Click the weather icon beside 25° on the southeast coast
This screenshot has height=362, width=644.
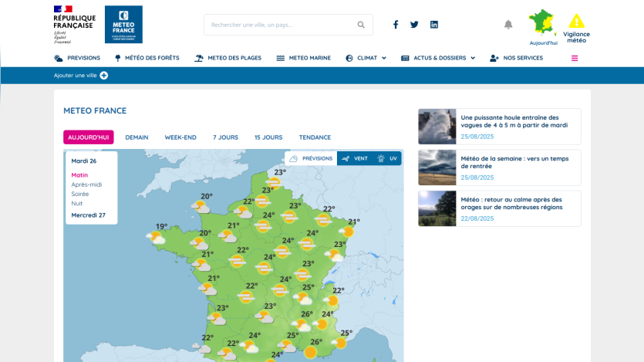coord(340,343)
